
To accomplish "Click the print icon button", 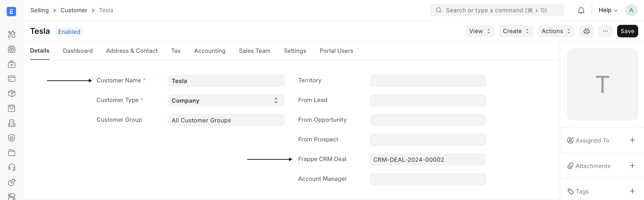I will pyautogui.click(x=586, y=31).
